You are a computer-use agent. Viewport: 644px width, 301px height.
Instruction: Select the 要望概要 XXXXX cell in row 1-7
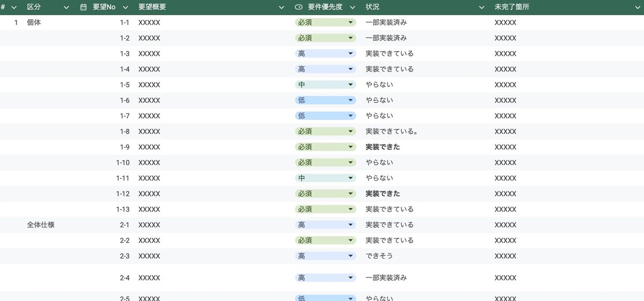click(149, 116)
